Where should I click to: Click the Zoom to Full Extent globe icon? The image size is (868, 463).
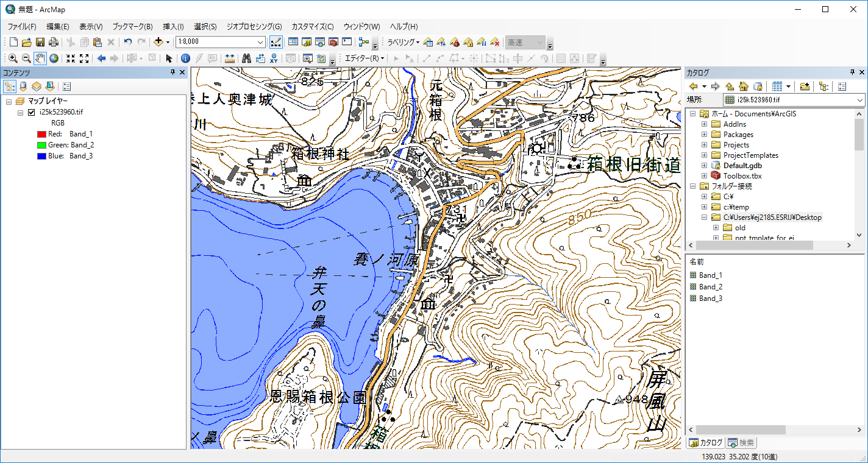click(54, 58)
